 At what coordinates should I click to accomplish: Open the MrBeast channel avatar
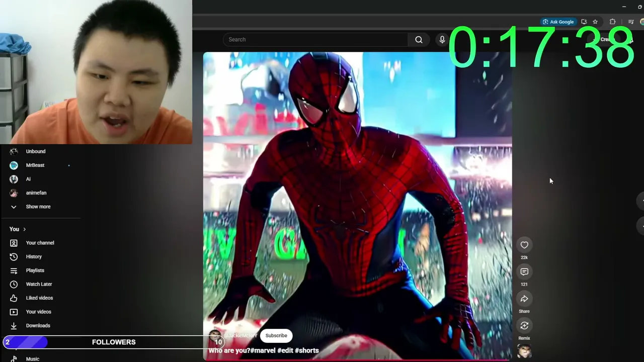click(14, 165)
